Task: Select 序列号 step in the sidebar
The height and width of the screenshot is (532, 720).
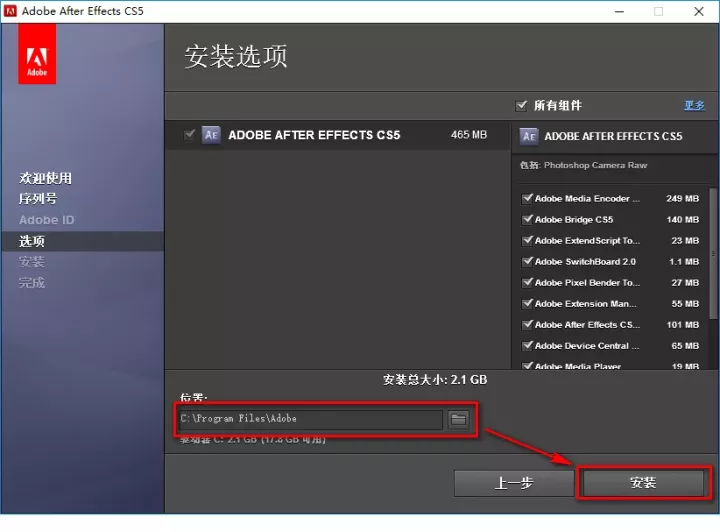Action: (x=38, y=199)
